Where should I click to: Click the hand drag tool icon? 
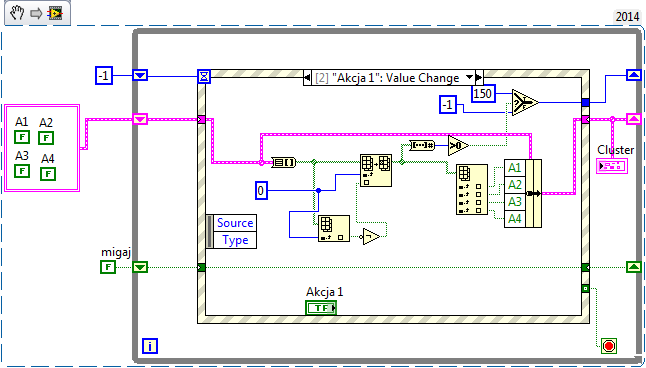click(x=17, y=13)
